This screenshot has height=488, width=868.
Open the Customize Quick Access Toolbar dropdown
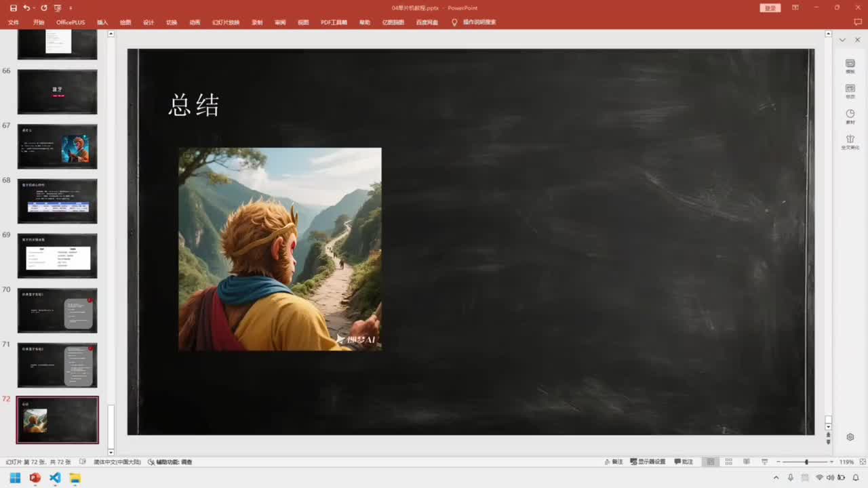[71, 8]
